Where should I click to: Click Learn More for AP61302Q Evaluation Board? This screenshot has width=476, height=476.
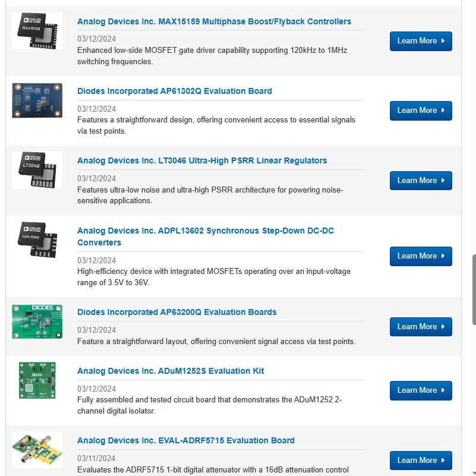(421, 111)
